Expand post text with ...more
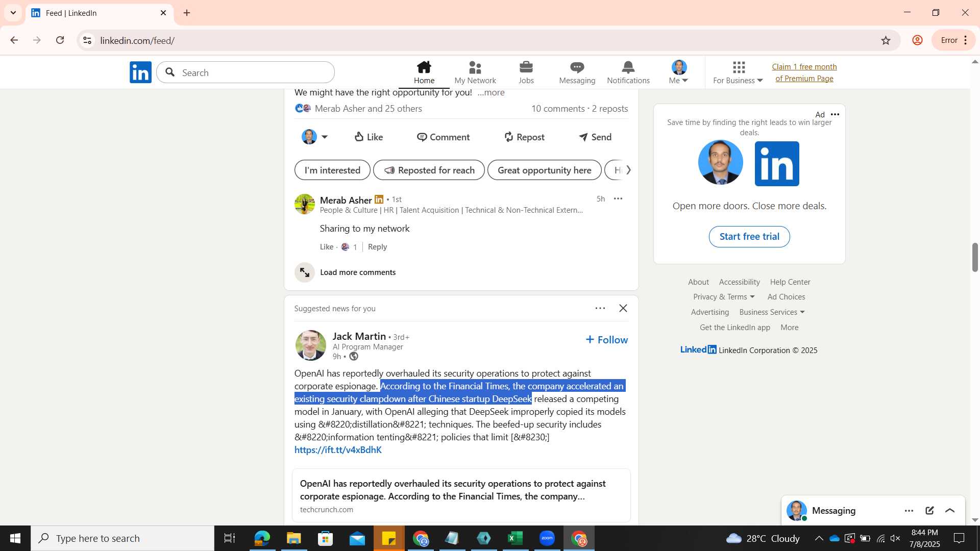This screenshot has width=980, height=551. (x=491, y=92)
